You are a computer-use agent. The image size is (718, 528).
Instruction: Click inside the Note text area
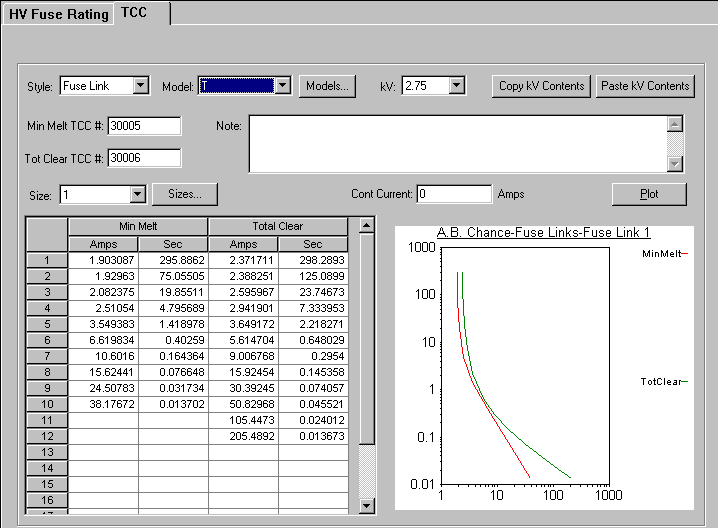[x=456, y=143]
